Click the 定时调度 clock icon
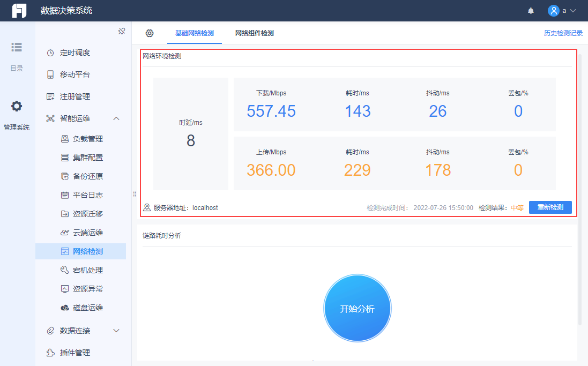 [x=50, y=53]
